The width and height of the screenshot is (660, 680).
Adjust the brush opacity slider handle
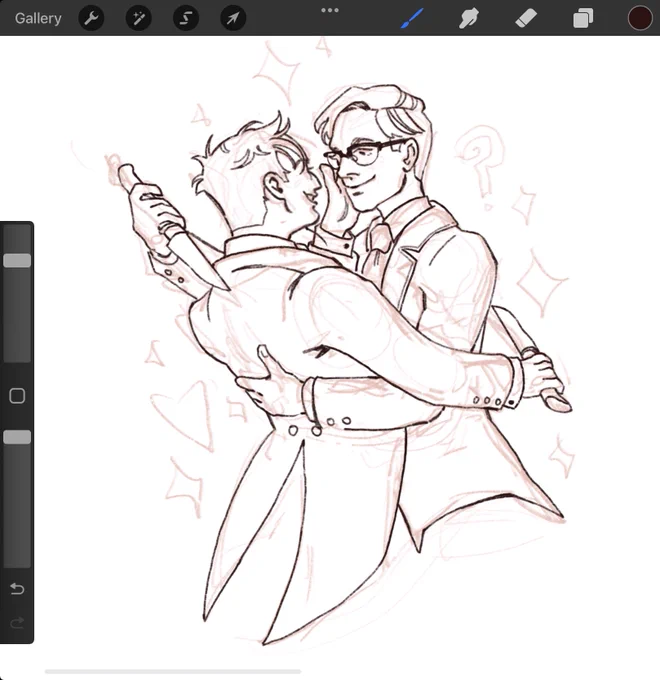pyautogui.click(x=17, y=437)
